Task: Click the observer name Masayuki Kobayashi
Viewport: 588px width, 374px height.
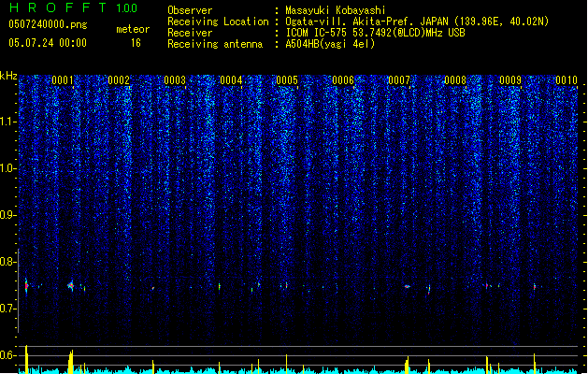Action: (x=336, y=10)
